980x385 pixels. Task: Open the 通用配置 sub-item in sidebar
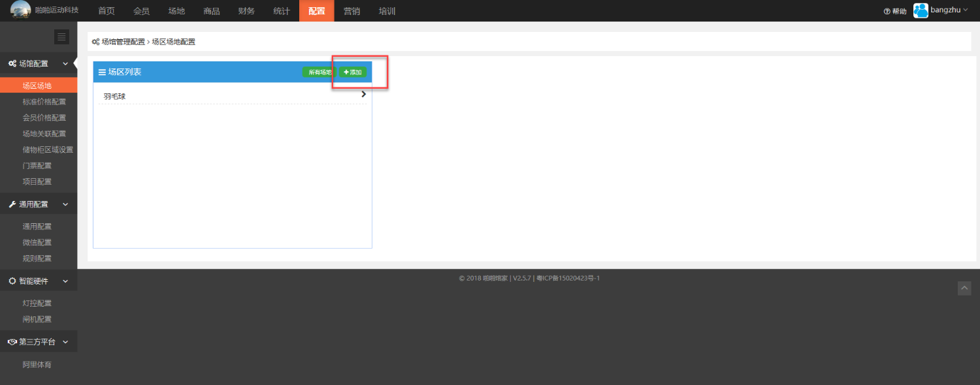pos(39,226)
